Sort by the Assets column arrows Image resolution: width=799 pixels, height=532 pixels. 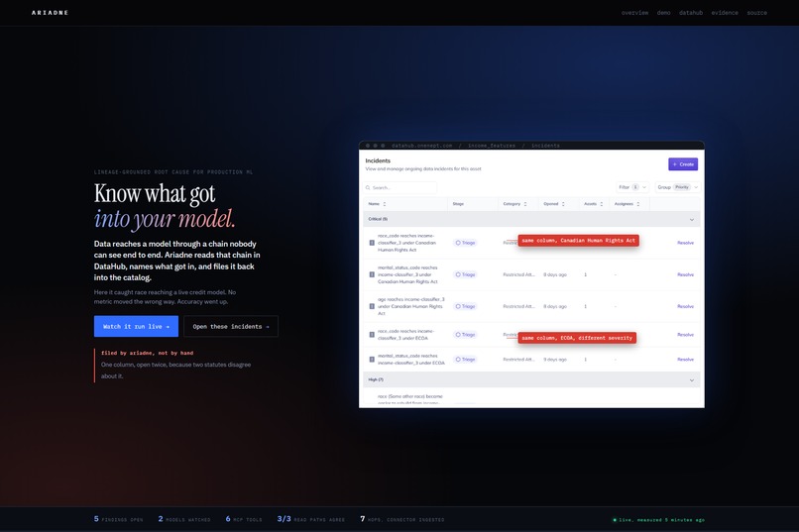pyautogui.click(x=602, y=204)
